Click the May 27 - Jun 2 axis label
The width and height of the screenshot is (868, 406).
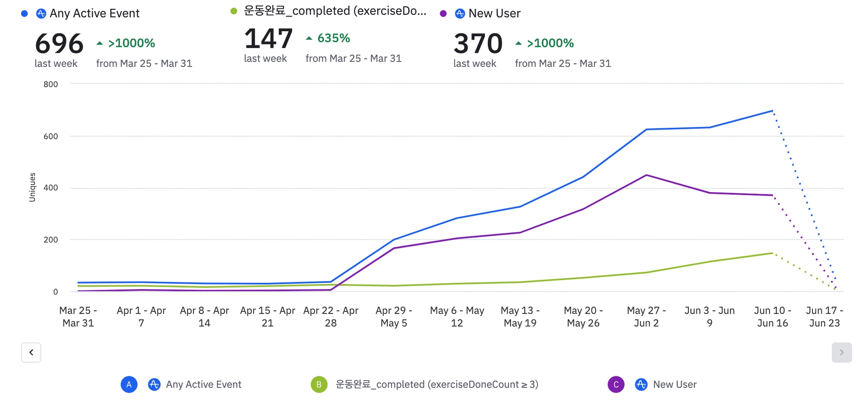(x=646, y=317)
